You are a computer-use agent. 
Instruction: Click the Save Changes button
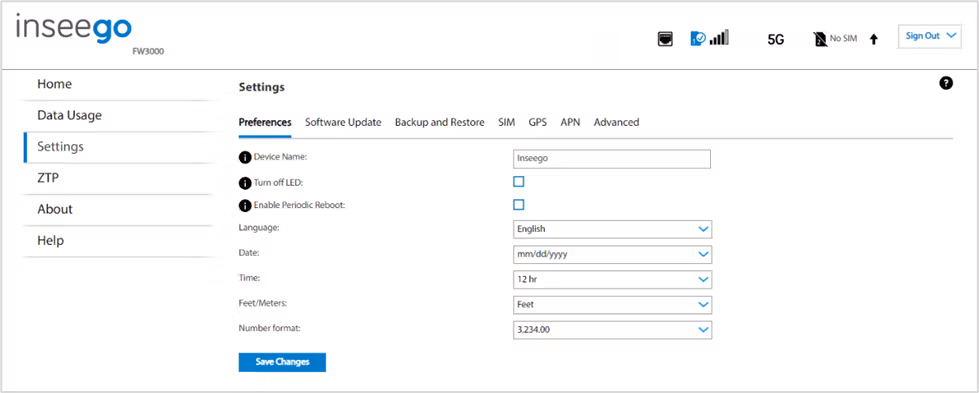pos(282,362)
